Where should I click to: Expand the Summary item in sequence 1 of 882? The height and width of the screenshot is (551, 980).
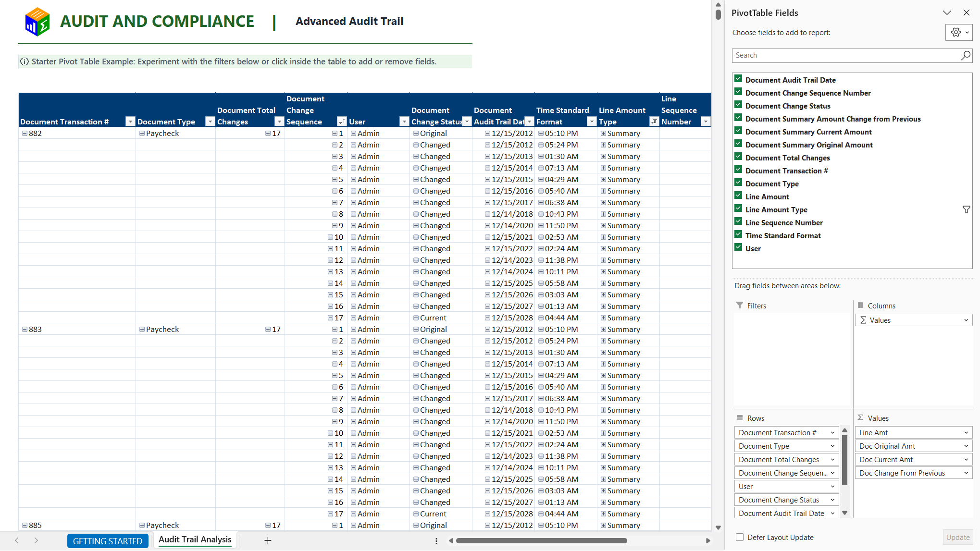(603, 134)
